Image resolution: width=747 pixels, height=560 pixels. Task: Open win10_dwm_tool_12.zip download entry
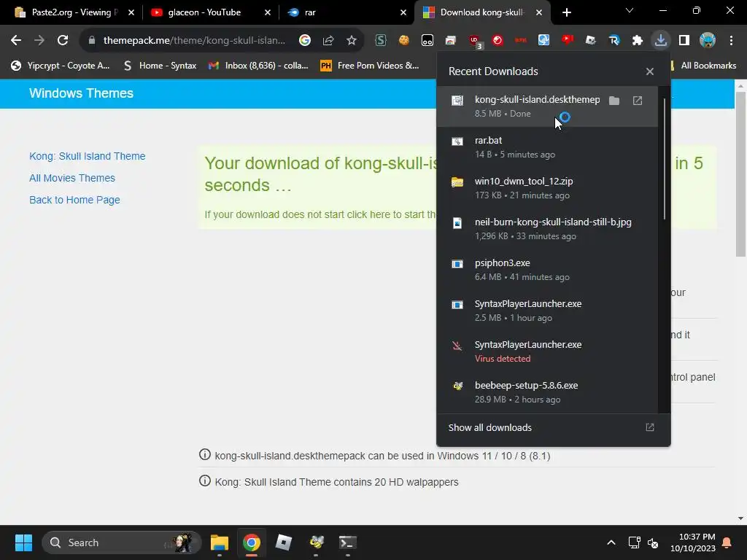[x=547, y=188]
